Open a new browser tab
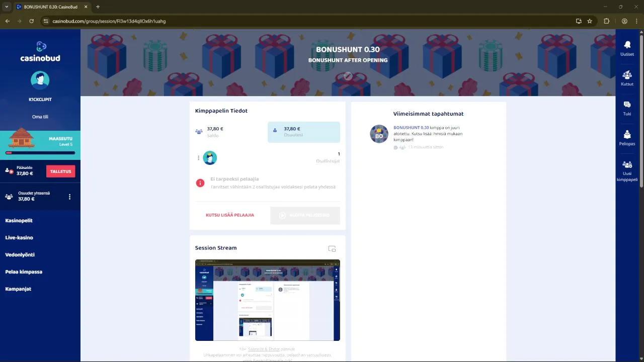Screen dimensions: 644x362 click(x=98, y=7)
